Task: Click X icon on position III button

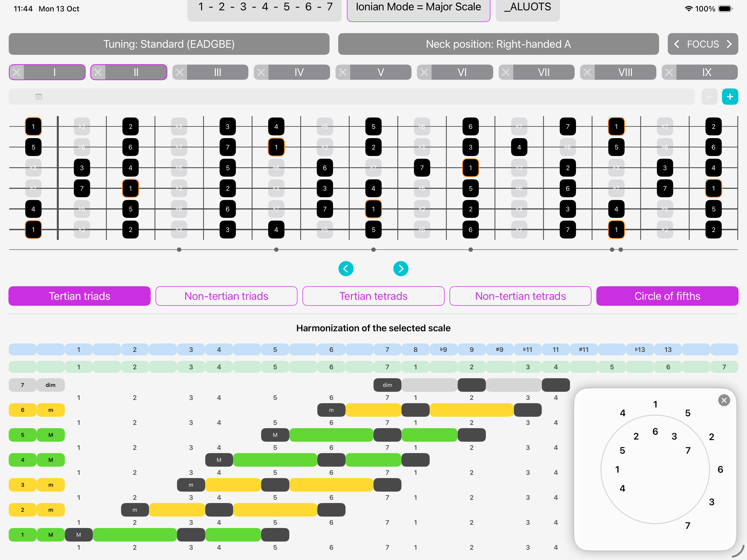Action: [180, 72]
